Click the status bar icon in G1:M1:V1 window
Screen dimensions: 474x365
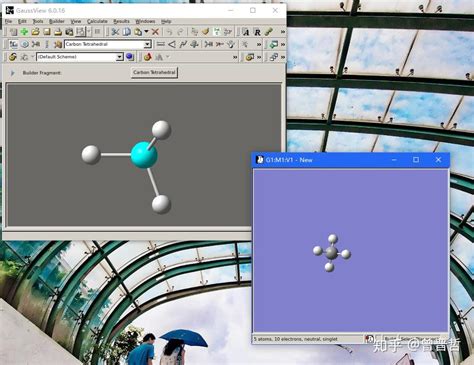tap(369, 339)
